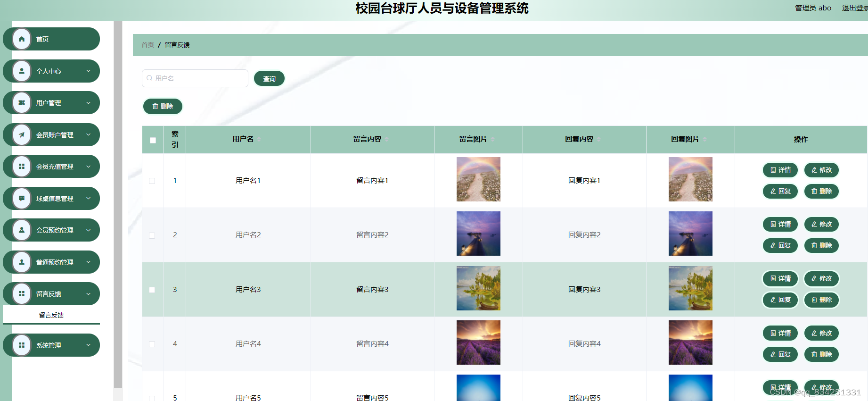Viewport: 868px width, 401px height.
Task: Go to 首页 in the breadcrumb
Action: (x=148, y=45)
